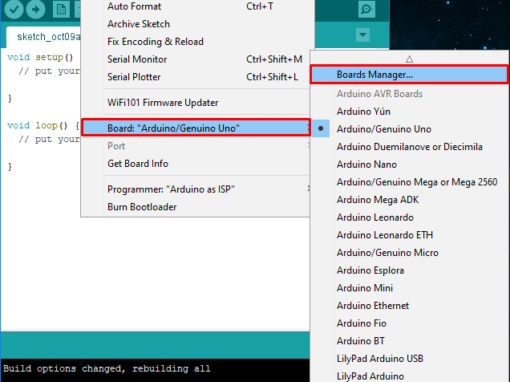510x382 pixels.
Task: Click the New sketch file icon
Action: 61,9
